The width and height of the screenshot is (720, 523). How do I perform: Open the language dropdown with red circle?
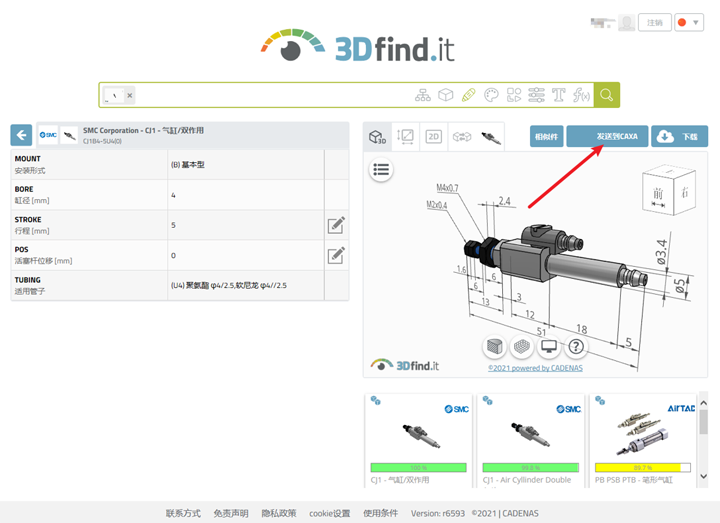[x=689, y=22]
